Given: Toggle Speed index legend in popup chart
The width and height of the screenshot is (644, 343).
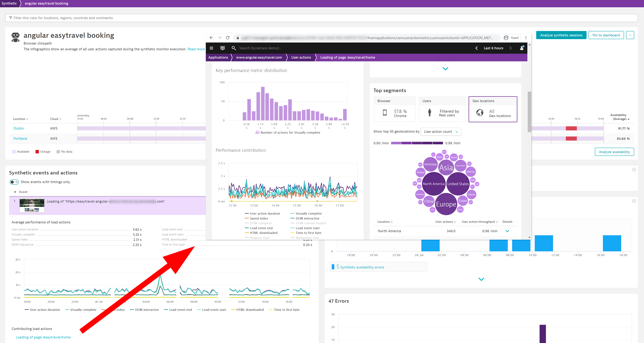Looking at the screenshot, I should (x=256, y=218).
